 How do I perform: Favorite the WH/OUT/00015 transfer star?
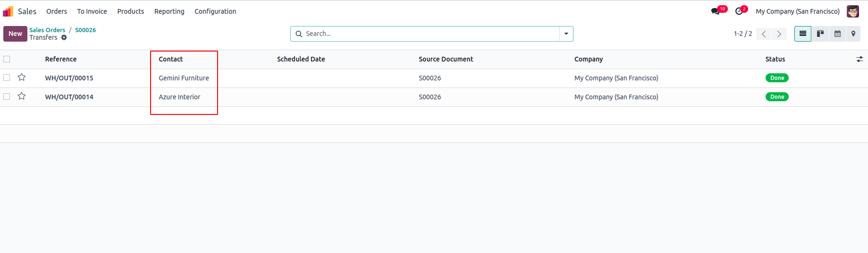pos(22,78)
